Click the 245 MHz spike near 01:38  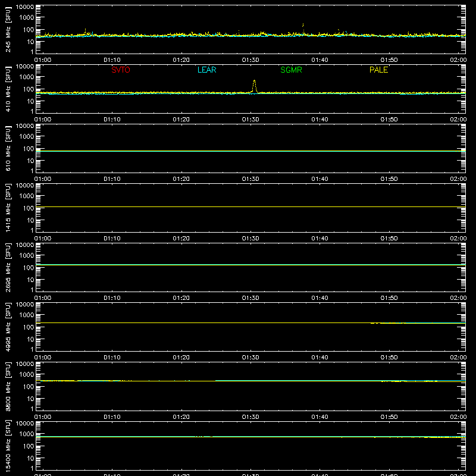coord(303,25)
